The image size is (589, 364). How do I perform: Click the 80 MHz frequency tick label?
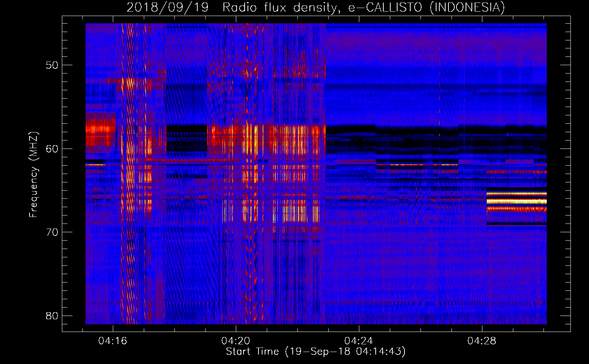(52, 316)
